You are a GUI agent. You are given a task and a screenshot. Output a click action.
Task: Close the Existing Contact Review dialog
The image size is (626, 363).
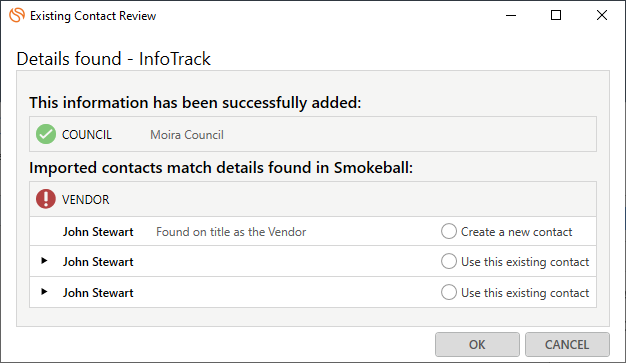coord(602,15)
